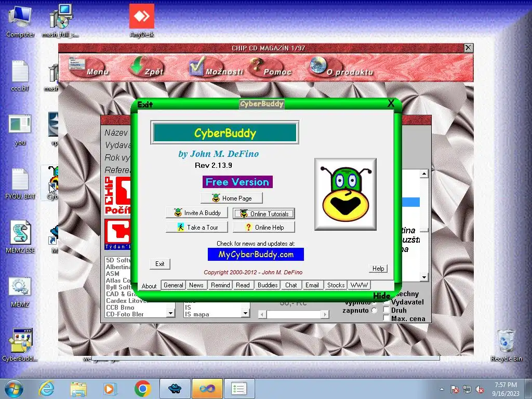The width and height of the screenshot is (532, 399).
Task: Open O produktu globe button
Action: (x=341, y=67)
